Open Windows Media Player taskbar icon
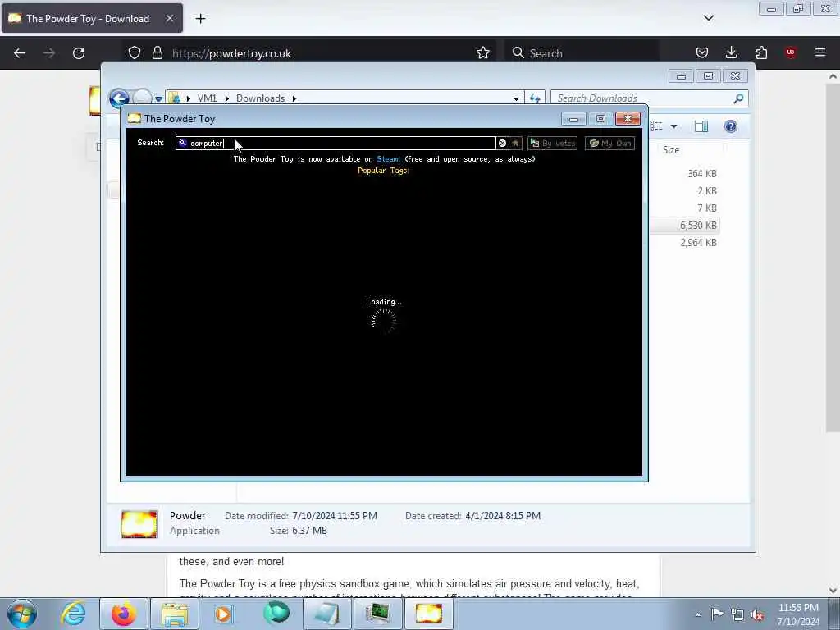 tap(224, 614)
